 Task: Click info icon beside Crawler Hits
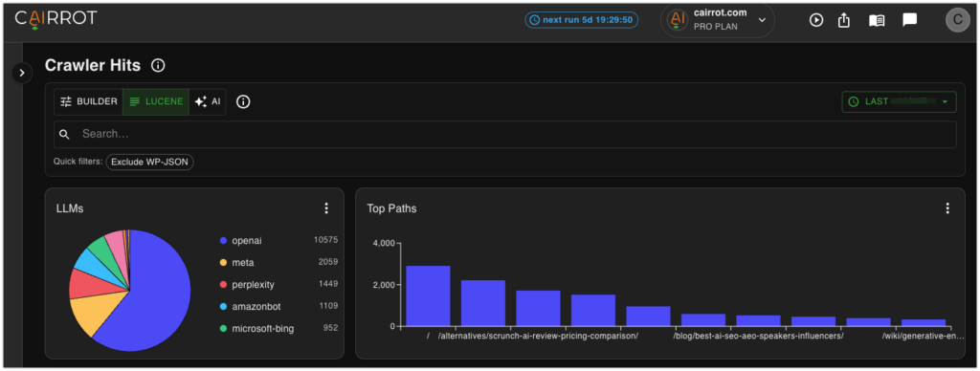pos(158,65)
